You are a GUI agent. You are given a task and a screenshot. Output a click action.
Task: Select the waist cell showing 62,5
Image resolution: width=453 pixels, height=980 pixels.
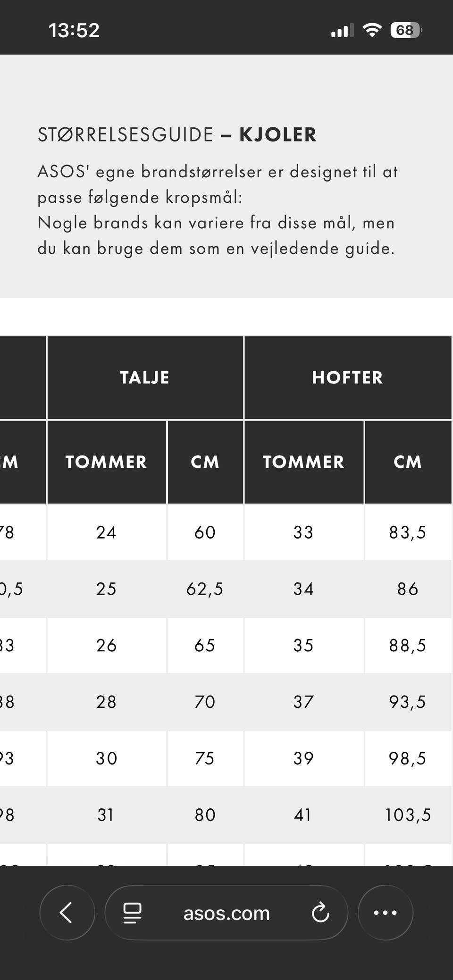click(x=205, y=589)
